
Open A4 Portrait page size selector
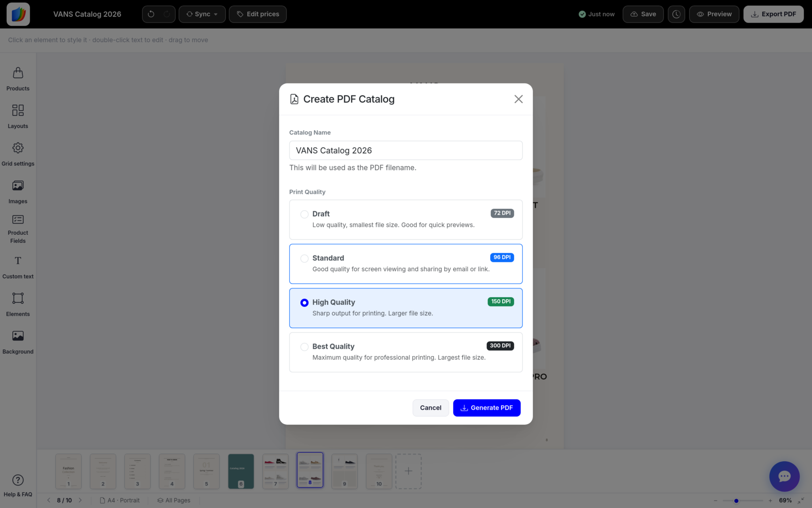point(120,500)
